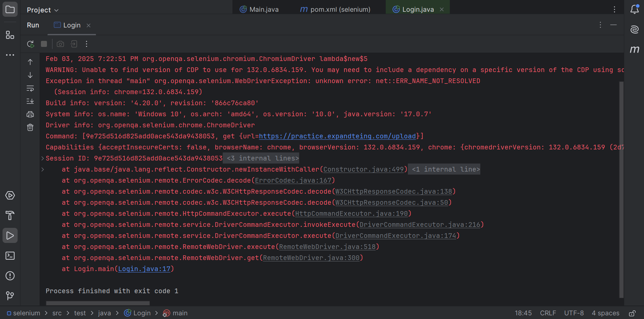This screenshot has width=644, height=319.
Task: Open Notifications bell icon
Action: [634, 9]
